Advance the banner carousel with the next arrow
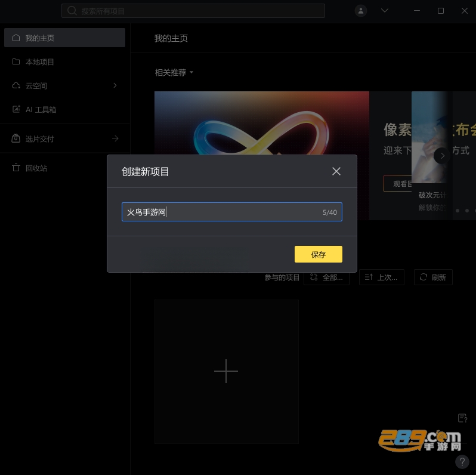 pos(441,156)
